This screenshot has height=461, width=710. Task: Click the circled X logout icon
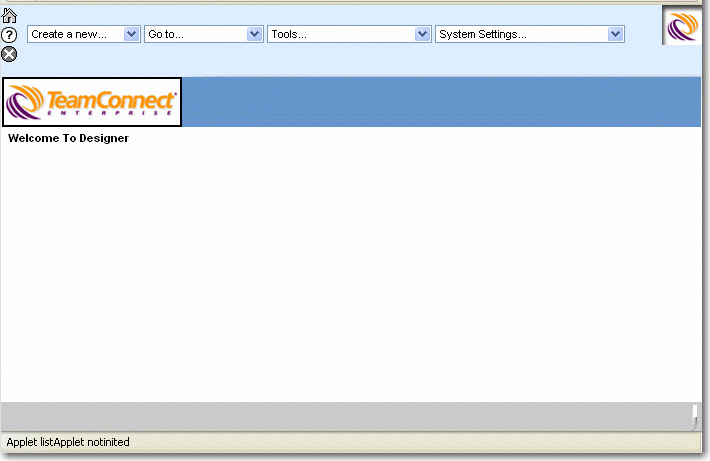click(9, 54)
